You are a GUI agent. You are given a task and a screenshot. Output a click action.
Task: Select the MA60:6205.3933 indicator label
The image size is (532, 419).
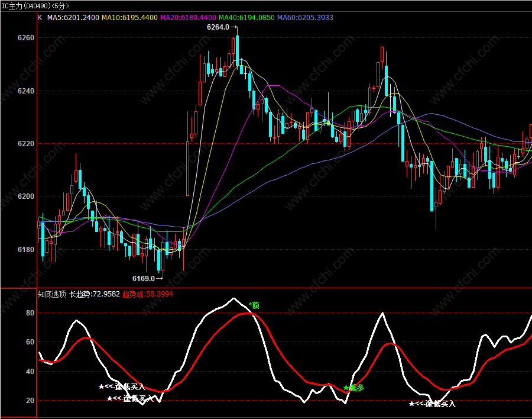tap(305, 18)
